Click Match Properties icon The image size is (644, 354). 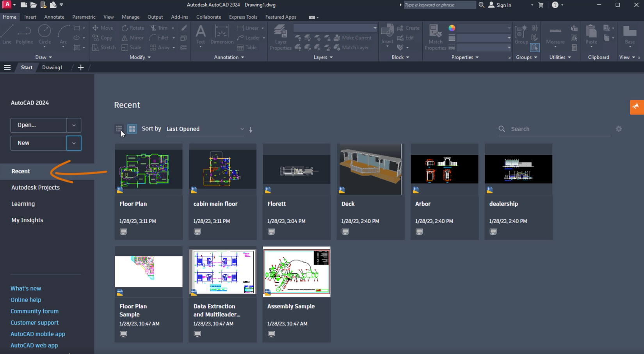point(435,37)
